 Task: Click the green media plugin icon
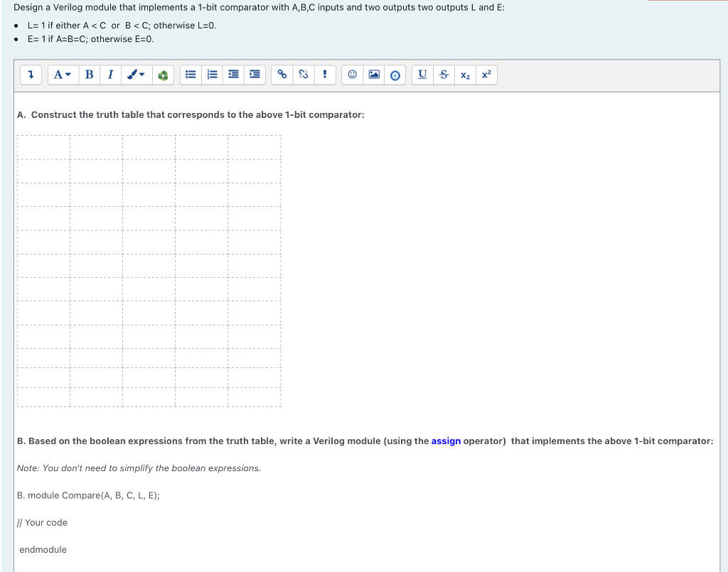tap(163, 75)
